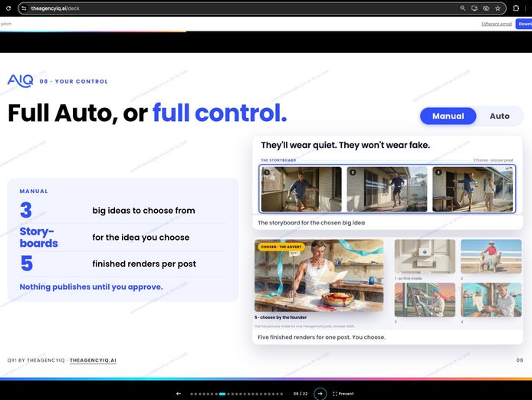Select the Manual mode toggle

click(x=448, y=116)
